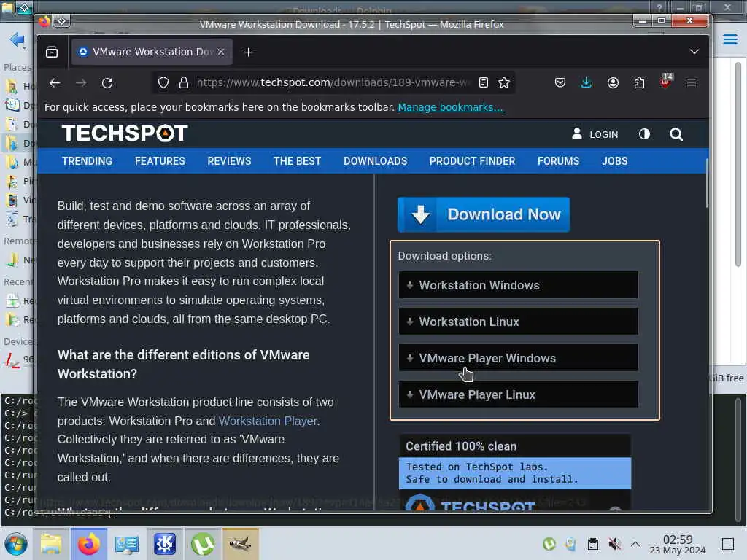Viewport: 747px width, 560px height.
Task: Click the "Certified 100% clean" heading
Action: (x=461, y=446)
